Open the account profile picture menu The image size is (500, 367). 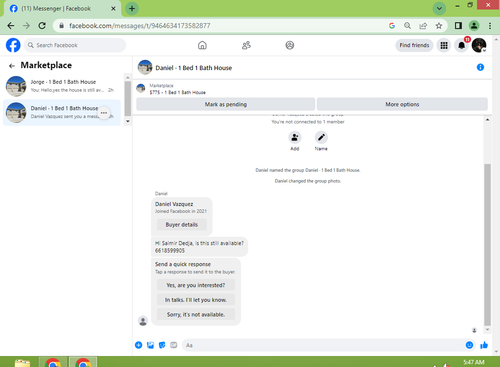[x=479, y=45]
